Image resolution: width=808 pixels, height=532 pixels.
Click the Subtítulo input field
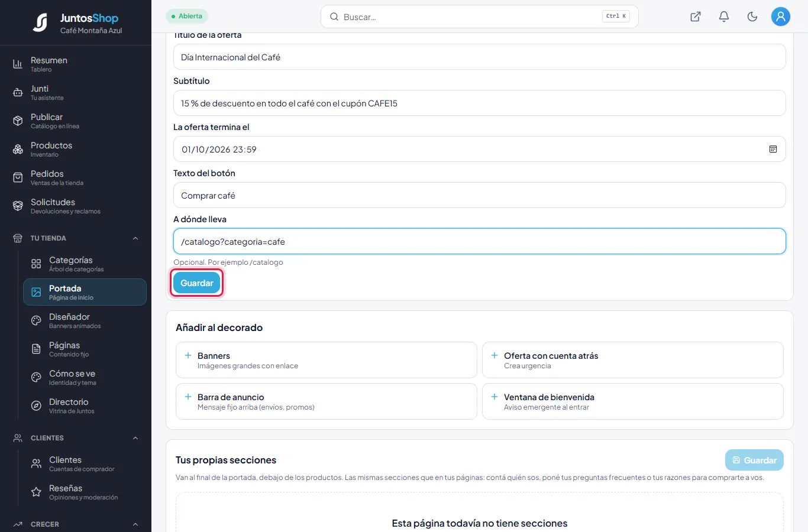479,103
